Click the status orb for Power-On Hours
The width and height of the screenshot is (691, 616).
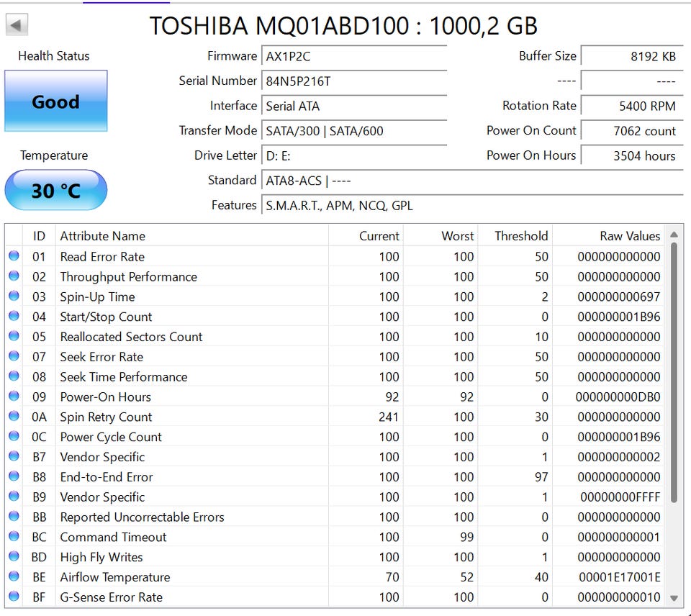tap(14, 397)
